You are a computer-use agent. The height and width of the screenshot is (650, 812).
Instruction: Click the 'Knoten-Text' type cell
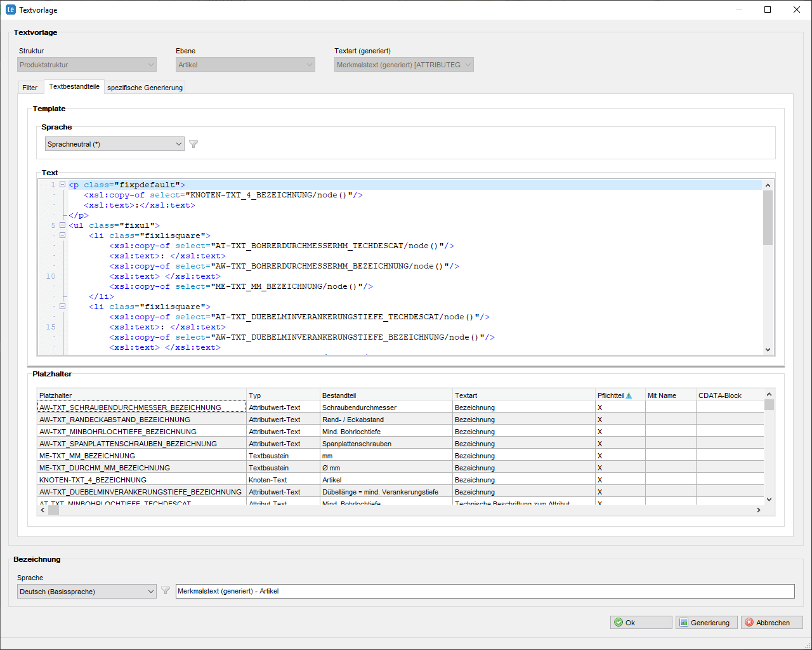coord(283,480)
